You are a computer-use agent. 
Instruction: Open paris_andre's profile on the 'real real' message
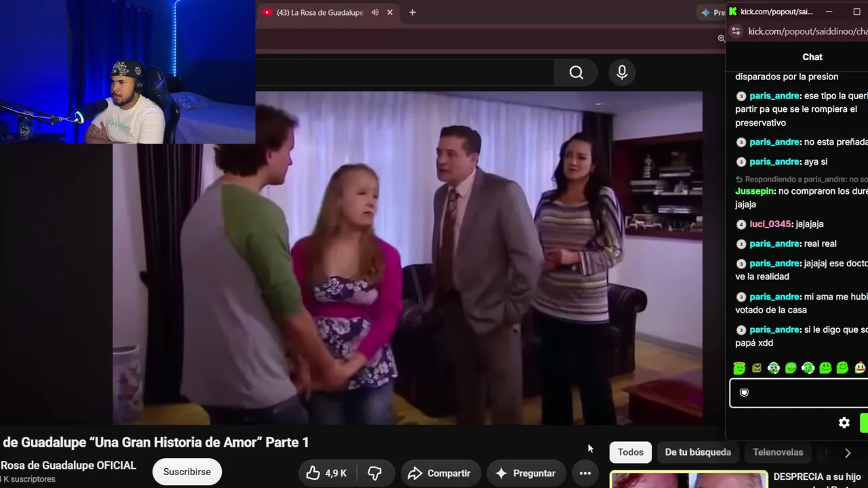tap(775, 243)
